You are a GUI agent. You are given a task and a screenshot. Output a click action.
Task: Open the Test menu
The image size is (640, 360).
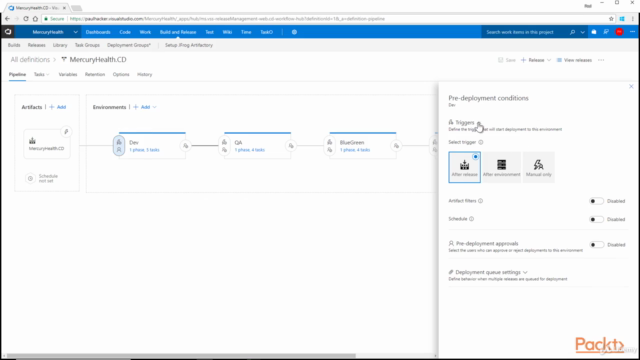click(x=209, y=32)
